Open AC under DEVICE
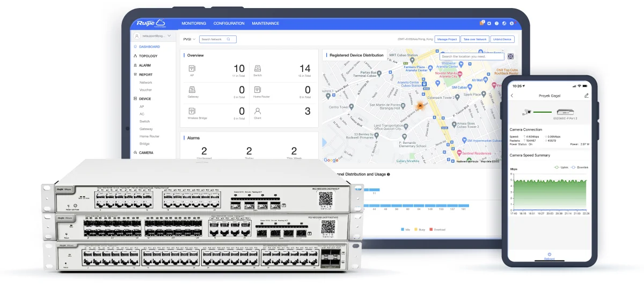Image resolution: width=644 pixels, height=284 pixels. [x=142, y=114]
